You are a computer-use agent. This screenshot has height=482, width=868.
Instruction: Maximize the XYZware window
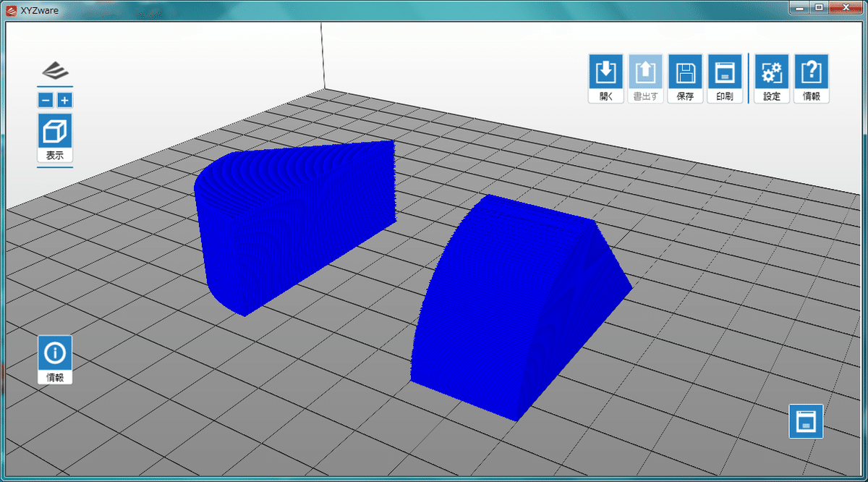(819, 7)
